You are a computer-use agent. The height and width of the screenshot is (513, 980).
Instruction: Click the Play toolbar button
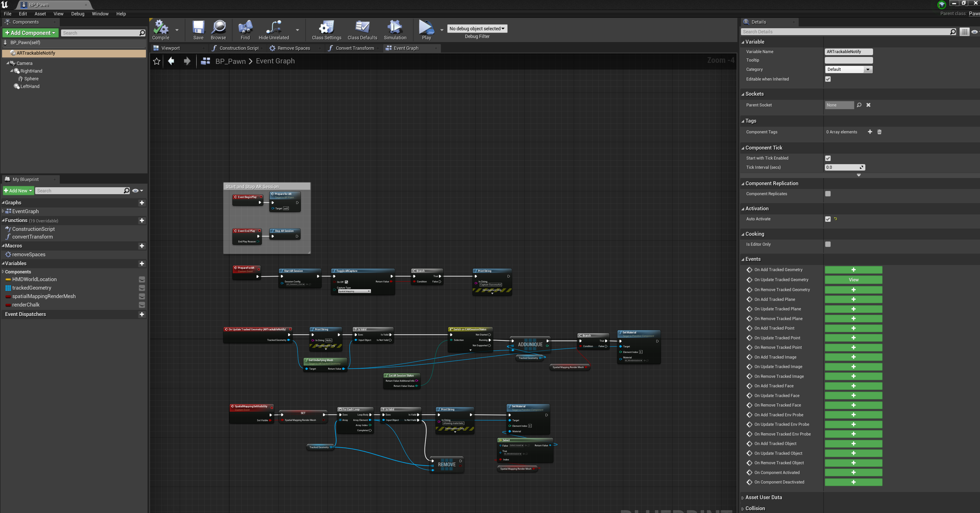pyautogui.click(x=427, y=30)
